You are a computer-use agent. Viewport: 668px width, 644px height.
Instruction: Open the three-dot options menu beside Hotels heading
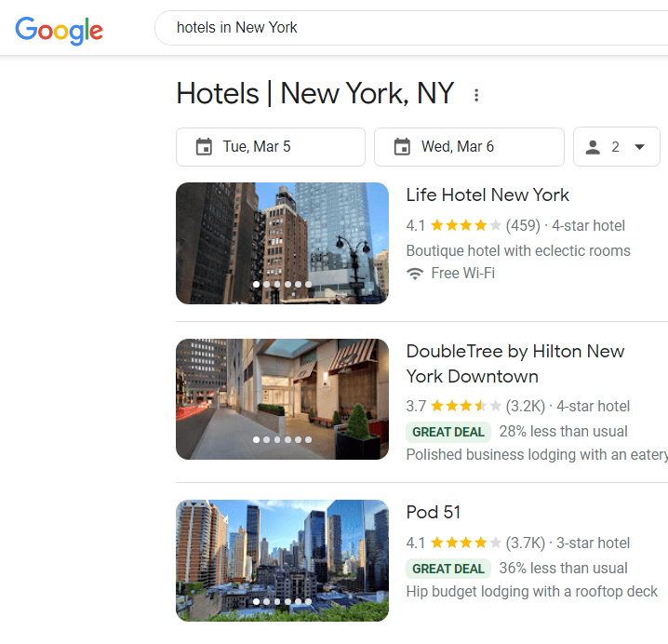(476, 95)
